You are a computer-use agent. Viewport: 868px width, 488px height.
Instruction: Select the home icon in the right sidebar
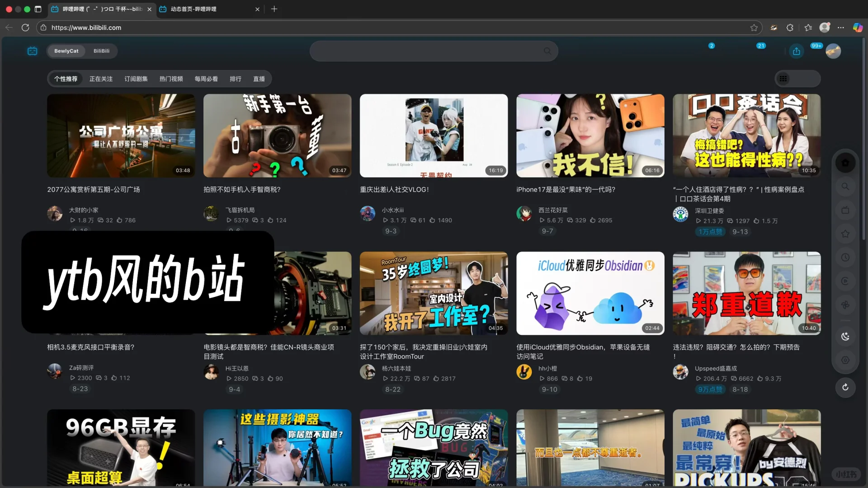pos(845,163)
